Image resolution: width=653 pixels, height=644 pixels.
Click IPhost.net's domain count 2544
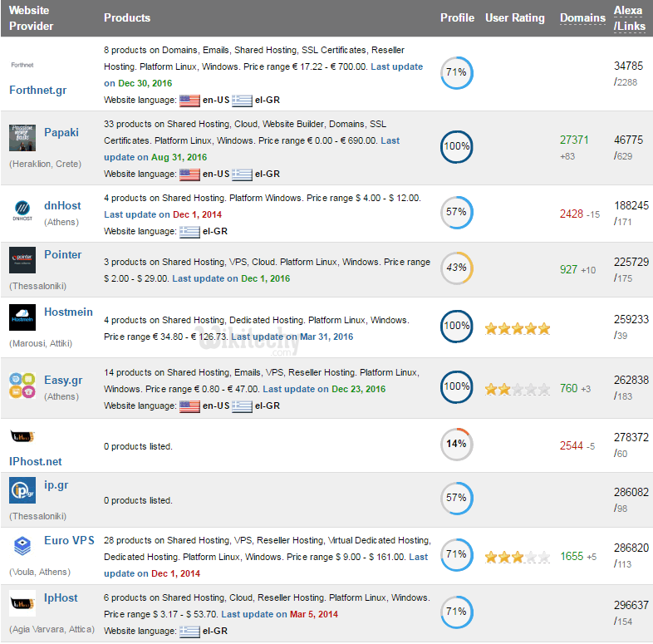(x=572, y=446)
